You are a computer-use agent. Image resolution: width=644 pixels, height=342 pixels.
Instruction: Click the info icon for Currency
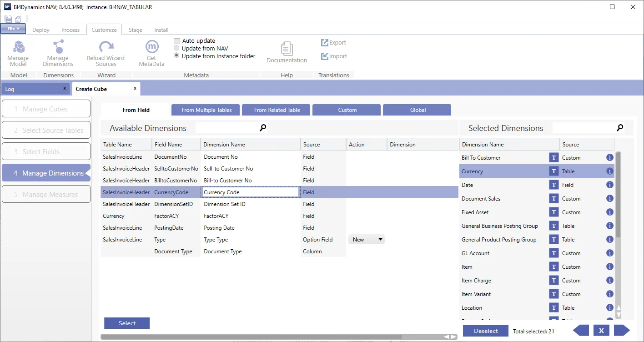pos(610,171)
